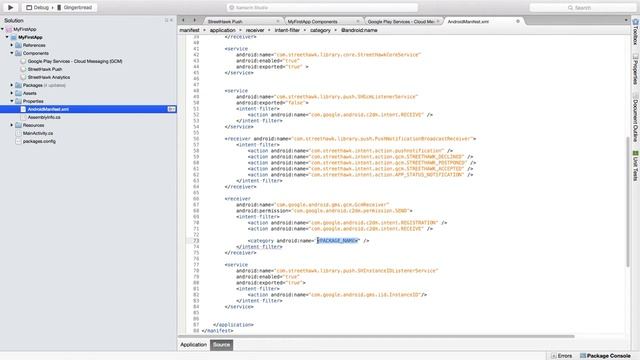Switch to the MyFirstApp Components tab
Viewport: 640px width, 360px height.
click(x=312, y=21)
